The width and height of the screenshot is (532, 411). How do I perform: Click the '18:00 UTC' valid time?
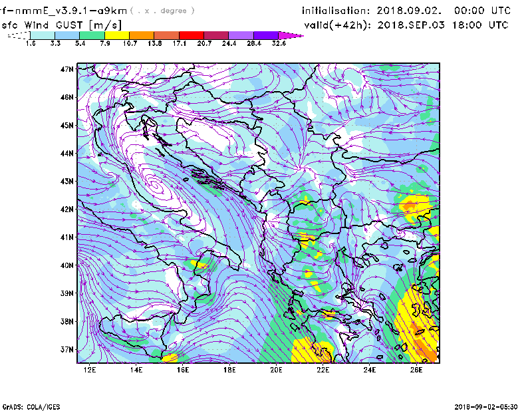click(480, 25)
